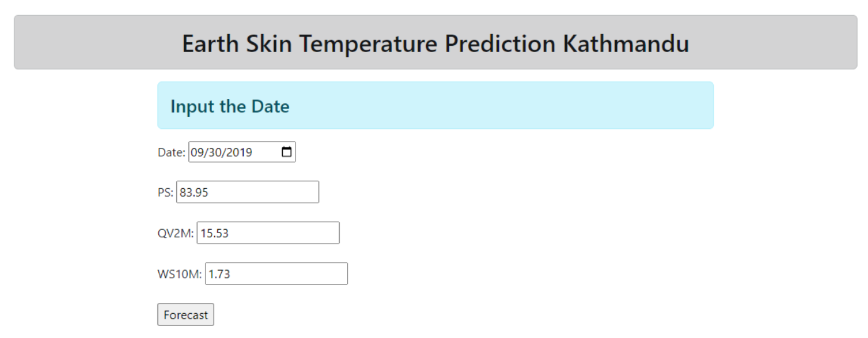Click the "PS:" label text
This screenshot has width=868, height=338.
pyautogui.click(x=165, y=192)
